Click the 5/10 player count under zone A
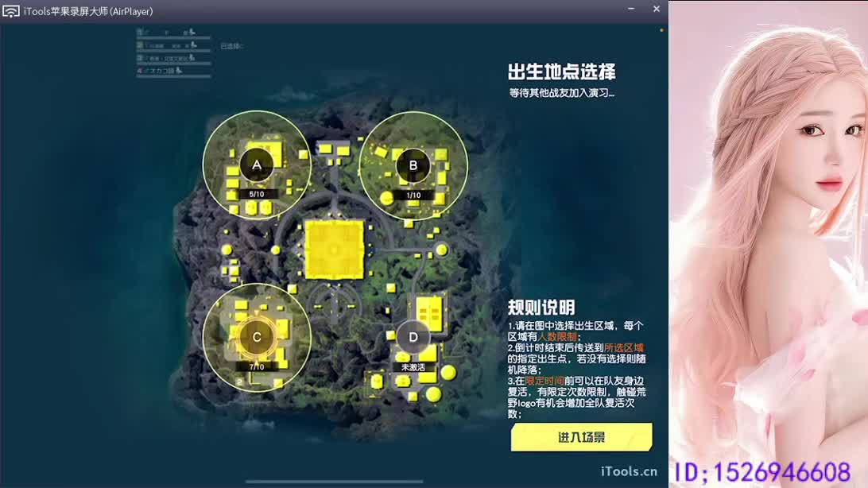This screenshot has width=868, height=488. click(256, 194)
